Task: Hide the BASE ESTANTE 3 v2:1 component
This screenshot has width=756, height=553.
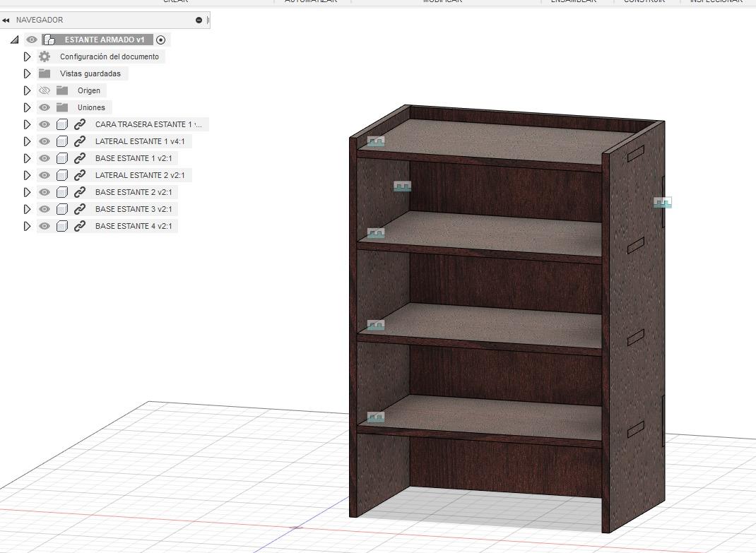Action: point(45,209)
